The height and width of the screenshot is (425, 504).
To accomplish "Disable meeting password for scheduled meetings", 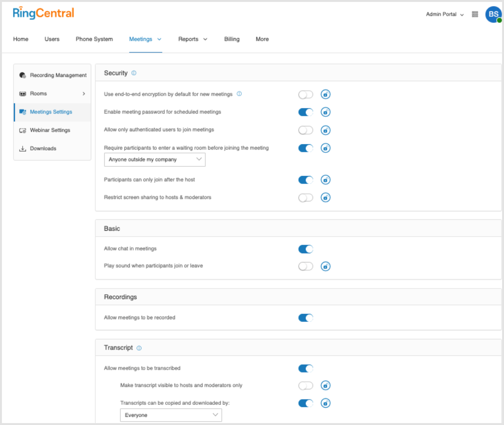I will [x=305, y=112].
